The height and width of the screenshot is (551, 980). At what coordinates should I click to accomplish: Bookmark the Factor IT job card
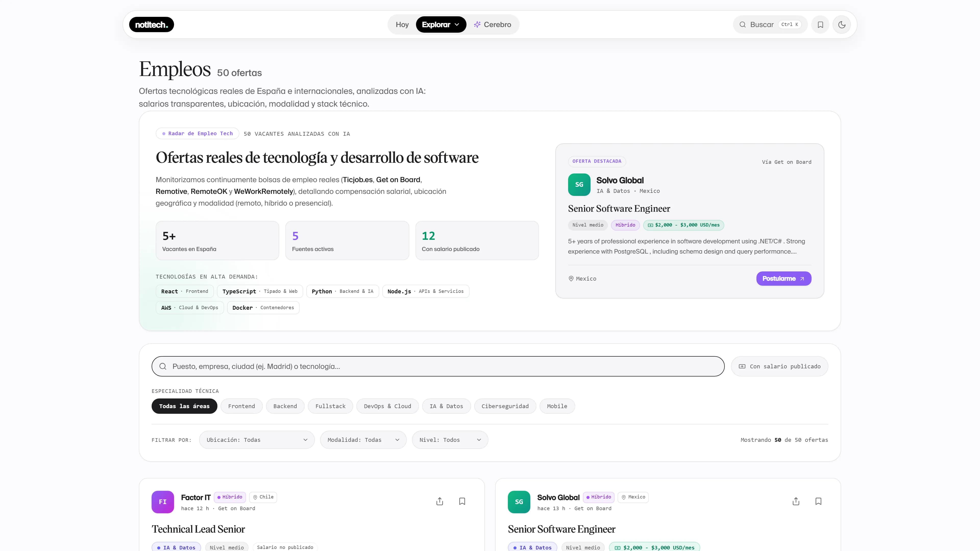point(462,501)
